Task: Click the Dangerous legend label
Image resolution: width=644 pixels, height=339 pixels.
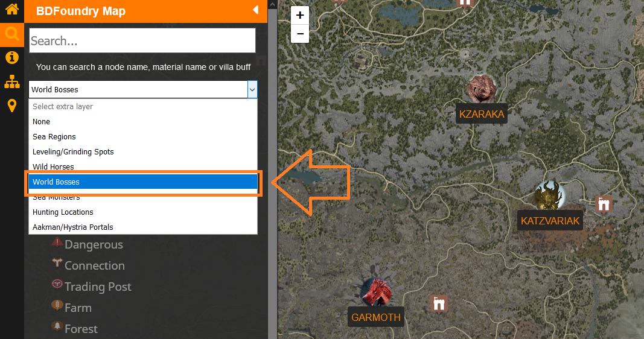Action: pyautogui.click(x=94, y=245)
